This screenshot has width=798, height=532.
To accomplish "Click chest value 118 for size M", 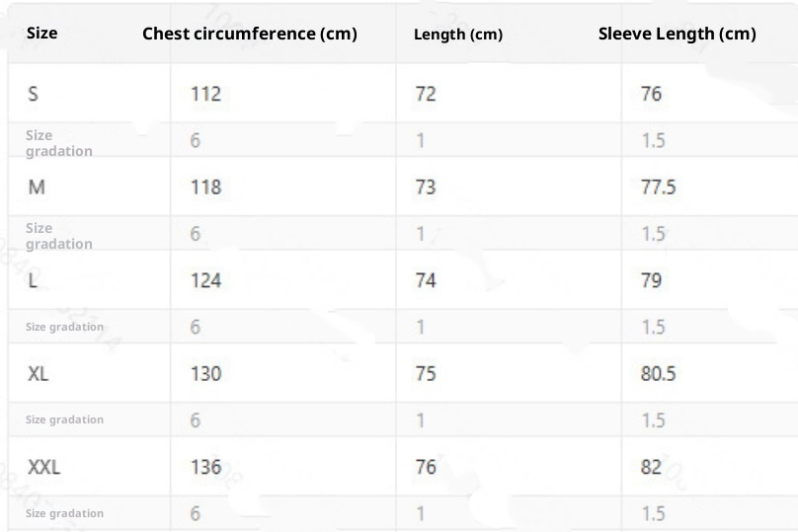I will (x=205, y=187).
